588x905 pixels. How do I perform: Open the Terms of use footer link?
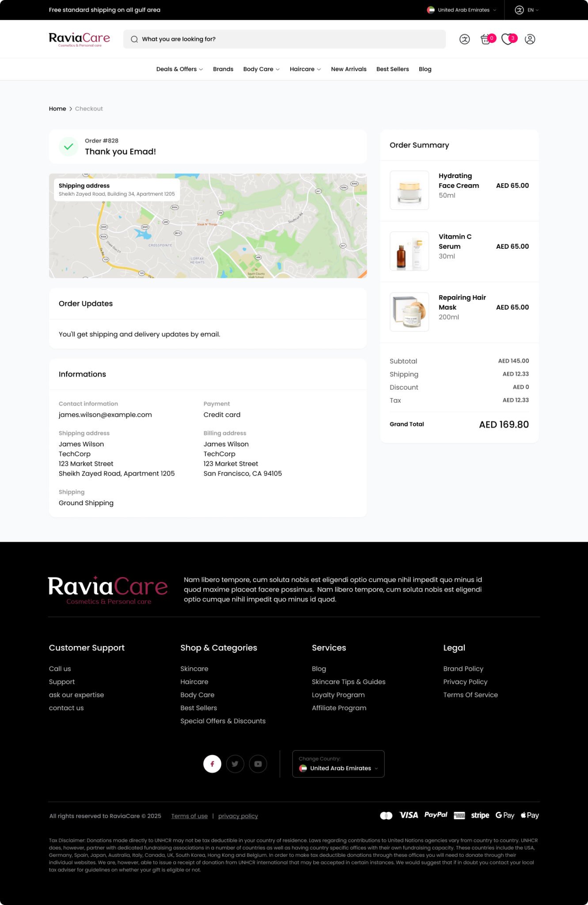click(190, 816)
